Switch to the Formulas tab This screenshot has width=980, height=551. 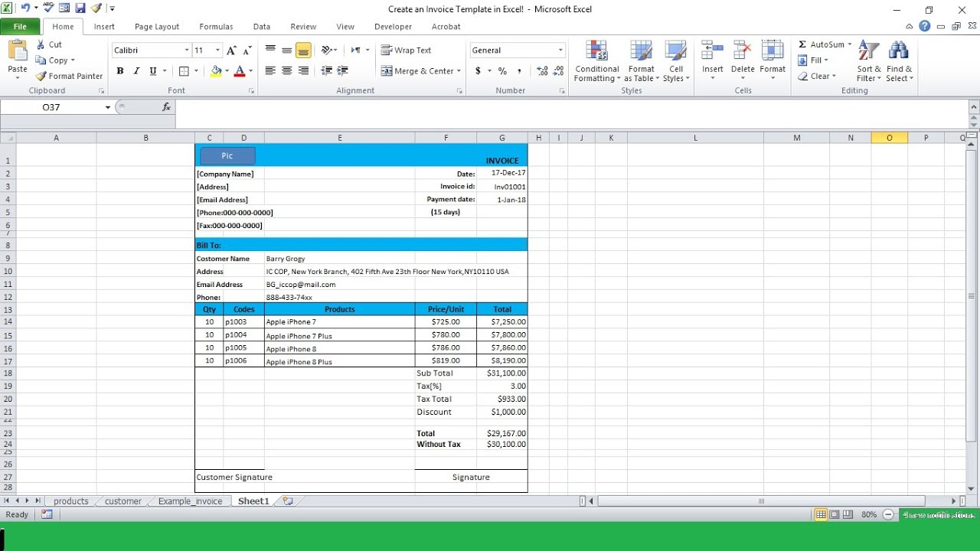[x=216, y=26]
